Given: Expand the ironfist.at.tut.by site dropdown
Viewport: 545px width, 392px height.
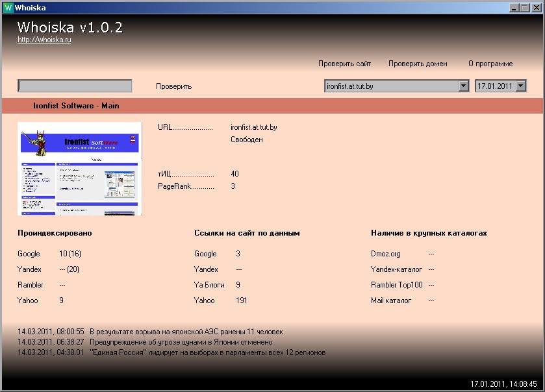Looking at the screenshot, I should pos(463,86).
